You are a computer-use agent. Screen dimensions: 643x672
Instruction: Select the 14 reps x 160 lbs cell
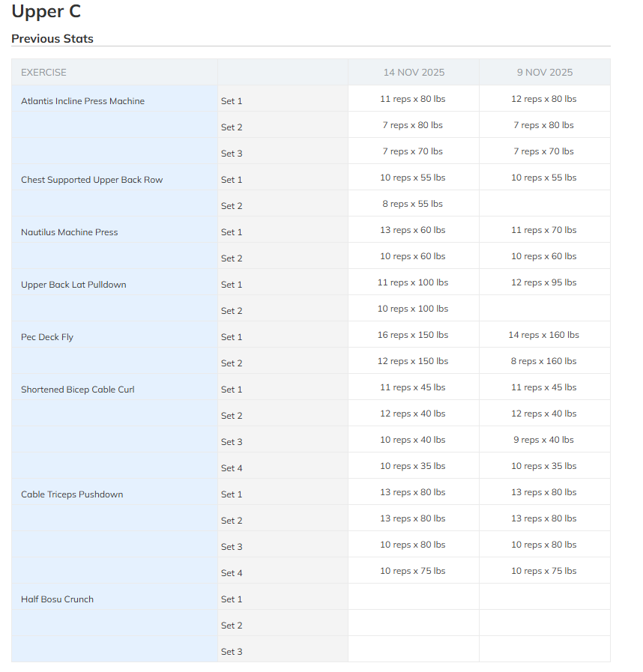(x=543, y=335)
